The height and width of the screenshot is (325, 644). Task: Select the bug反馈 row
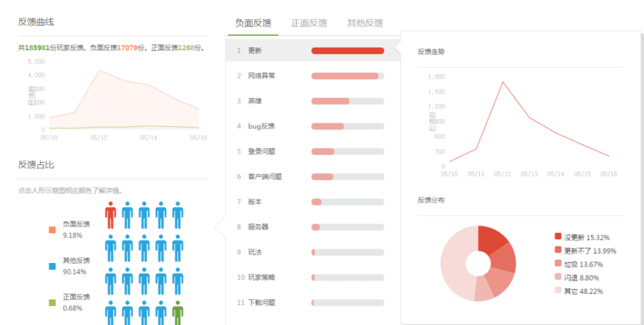pos(313,126)
